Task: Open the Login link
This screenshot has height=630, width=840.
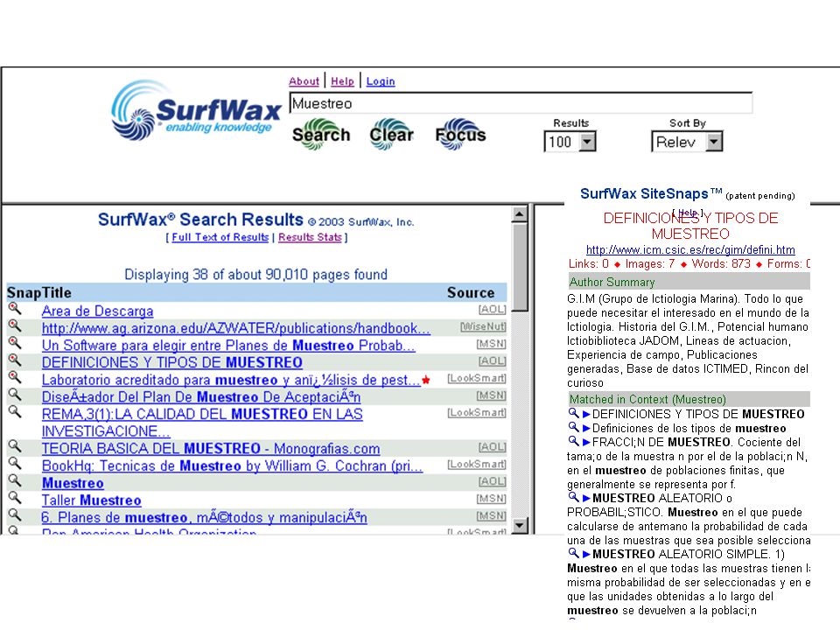Action: 381,81
